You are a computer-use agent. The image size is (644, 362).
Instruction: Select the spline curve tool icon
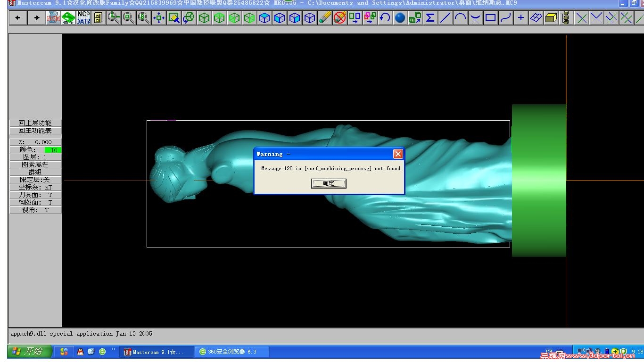[x=505, y=18]
